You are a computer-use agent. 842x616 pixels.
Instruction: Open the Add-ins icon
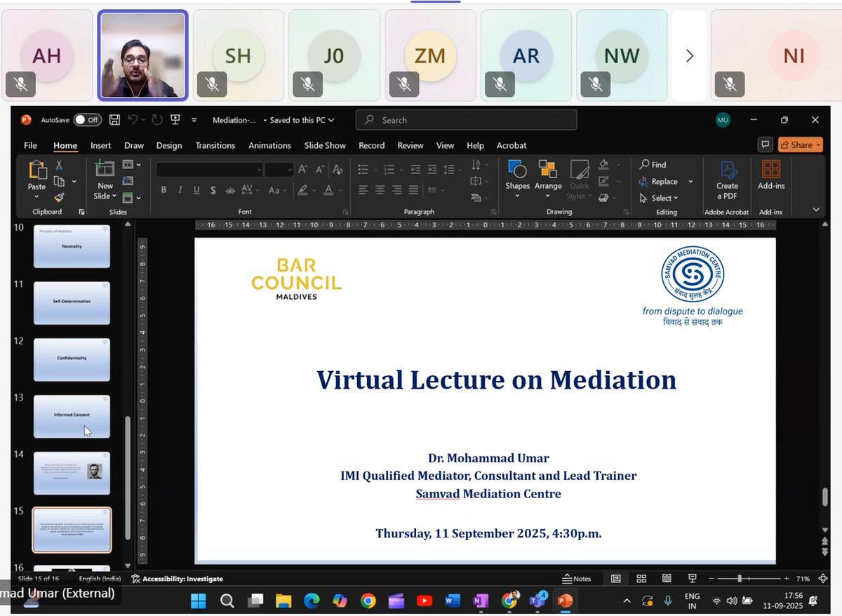point(771,170)
